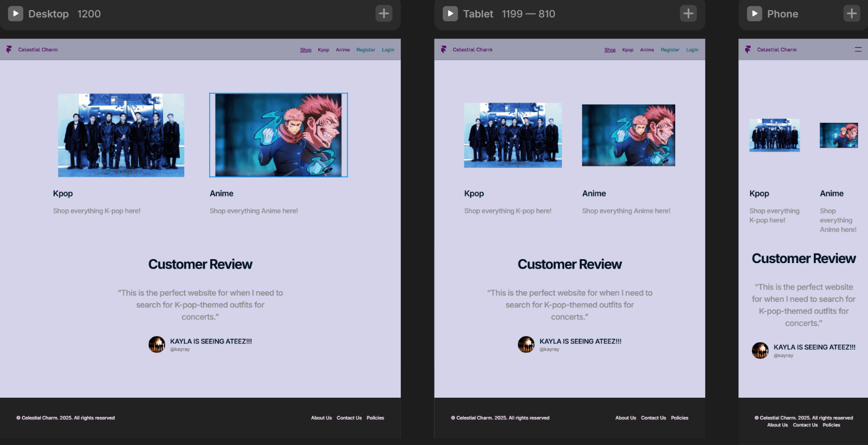Click Policies in Desktop footer
This screenshot has height=445, width=868.
click(375, 418)
